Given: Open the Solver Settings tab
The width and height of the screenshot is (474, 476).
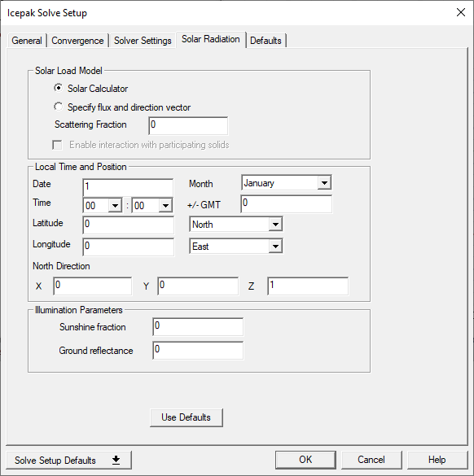Looking at the screenshot, I should pos(143,41).
